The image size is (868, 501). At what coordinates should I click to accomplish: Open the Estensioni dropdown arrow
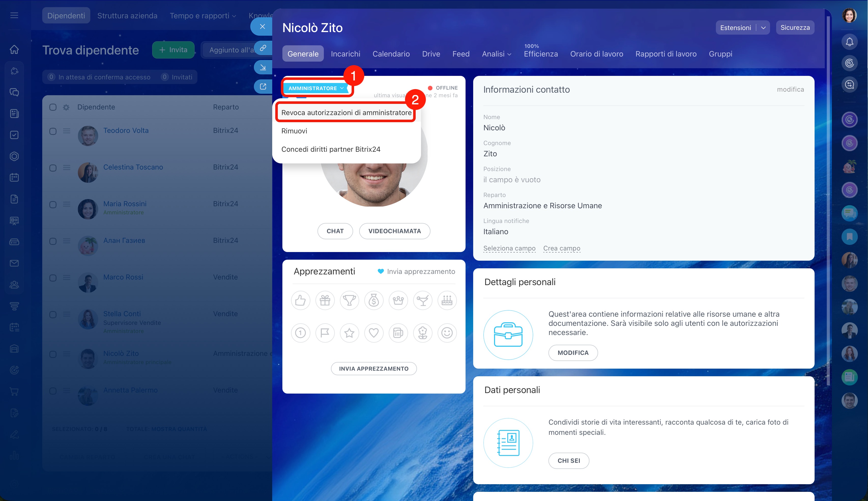pos(763,27)
